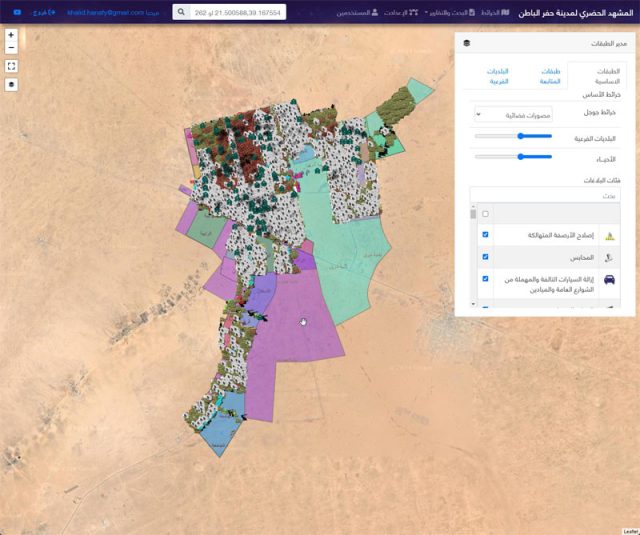Screen dimensions: 640x535
Task: Switch to طبقات المتابعة tab
Action: (x=549, y=76)
